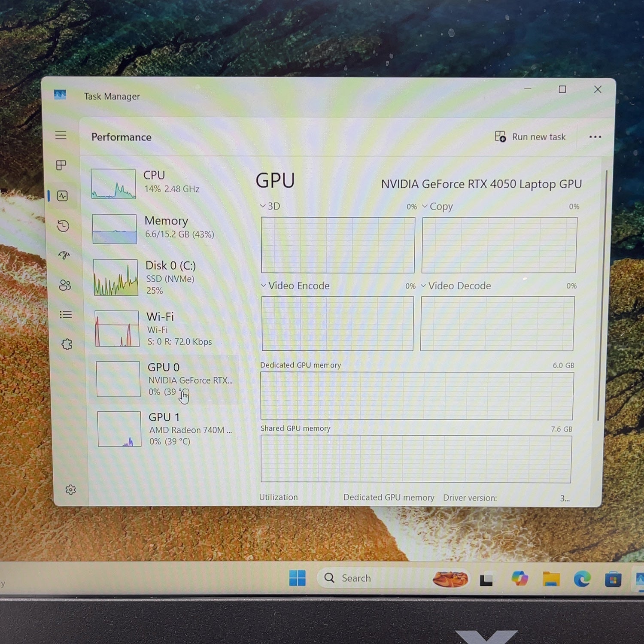Viewport: 644px width, 644px height.
Task: Open the three-dot more options menu
Action: [595, 137]
